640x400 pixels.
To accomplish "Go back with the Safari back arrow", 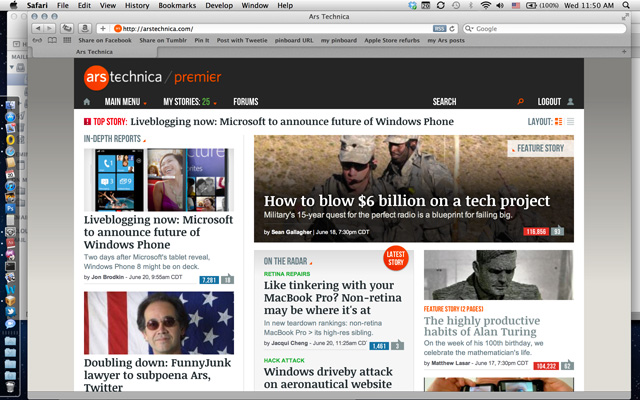I will point(38,29).
